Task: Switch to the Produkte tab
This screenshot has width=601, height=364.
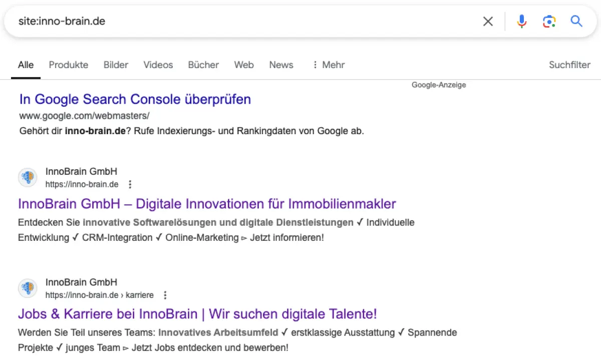Action: point(69,65)
